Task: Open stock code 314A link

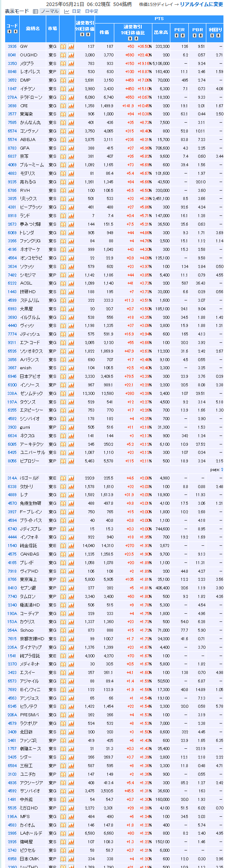Action: (x=12, y=478)
